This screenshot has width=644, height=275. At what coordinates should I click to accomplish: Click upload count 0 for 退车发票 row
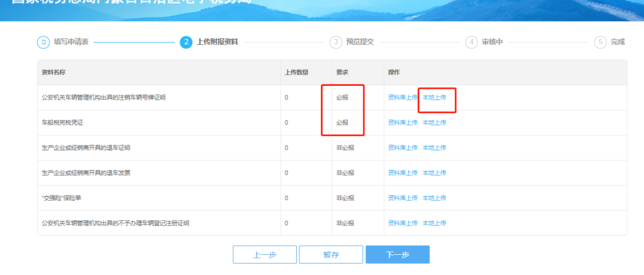coord(286,172)
